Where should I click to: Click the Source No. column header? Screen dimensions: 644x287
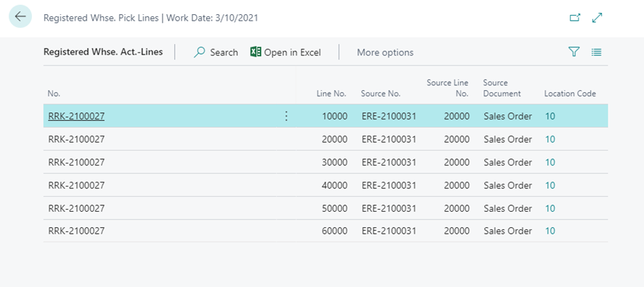pyautogui.click(x=381, y=94)
